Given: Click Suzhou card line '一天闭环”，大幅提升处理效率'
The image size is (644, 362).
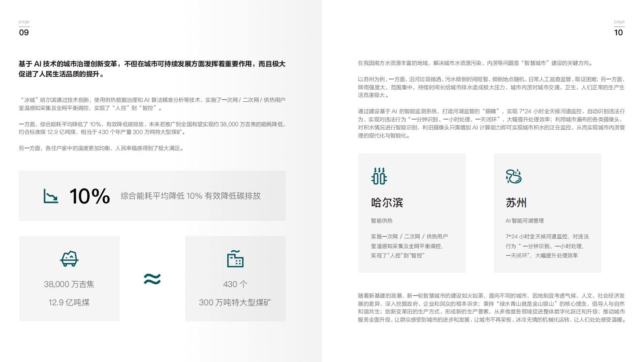Looking at the screenshot, I should click(x=542, y=255).
